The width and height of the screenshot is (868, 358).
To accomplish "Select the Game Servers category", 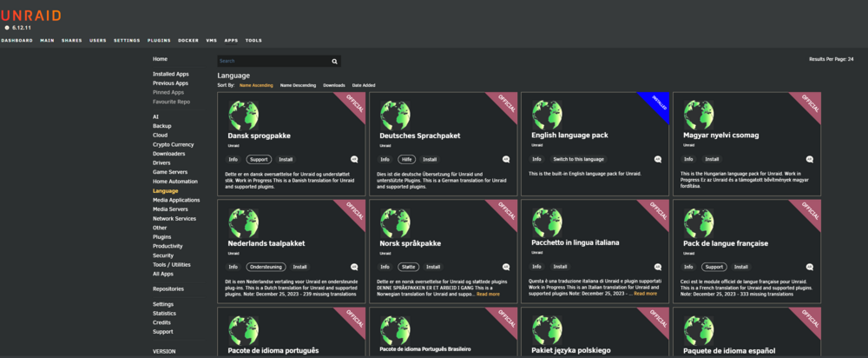I will click(170, 172).
